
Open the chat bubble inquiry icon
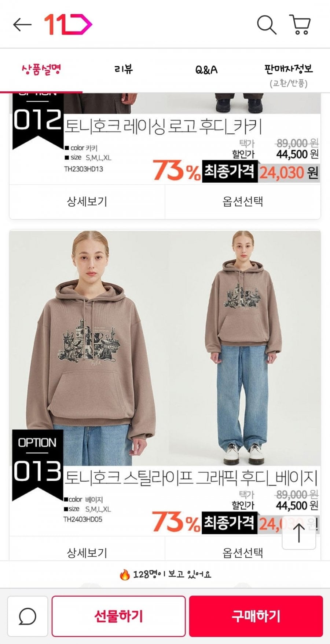coord(27,616)
